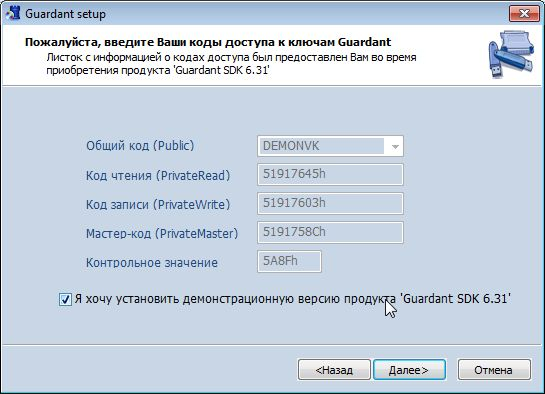The image size is (545, 394).
Task: Uncheck the demo version install checkbox
Action: pos(65,299)
